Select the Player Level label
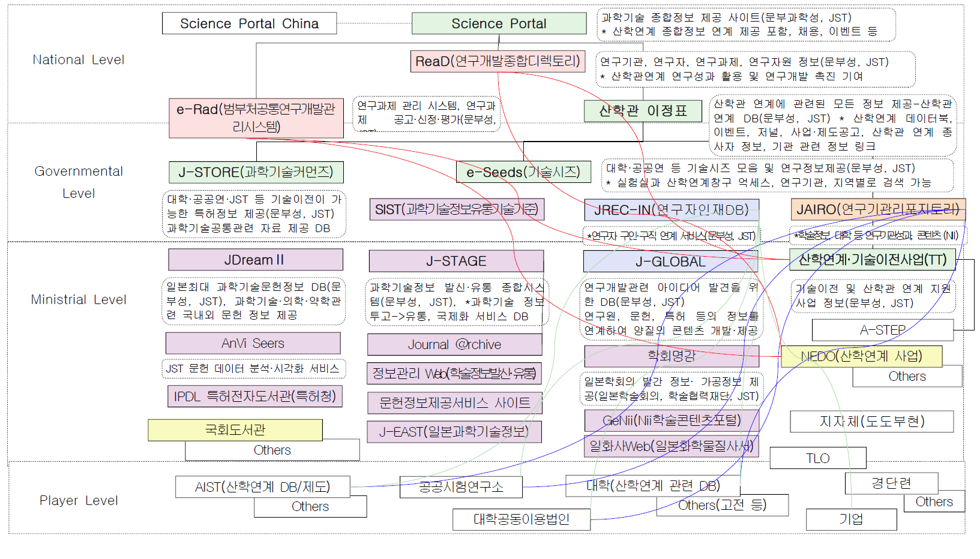Viewport: 980px width, 559px height. point(79,501)
